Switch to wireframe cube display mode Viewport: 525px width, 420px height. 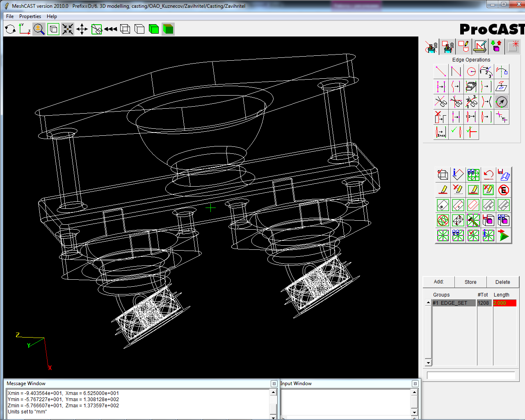(125, 29)
